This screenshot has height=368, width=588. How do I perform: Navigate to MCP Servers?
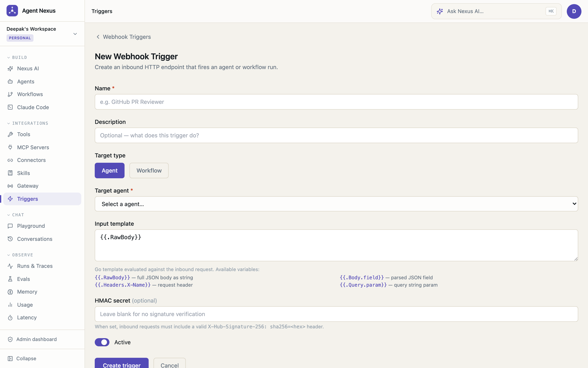click(x=42, y=147)
